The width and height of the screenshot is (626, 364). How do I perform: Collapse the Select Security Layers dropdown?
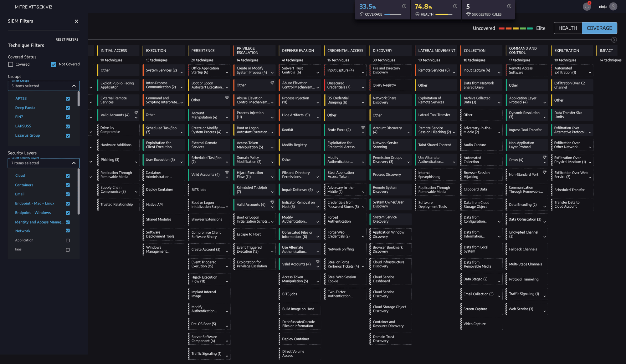tap(74, 163)
